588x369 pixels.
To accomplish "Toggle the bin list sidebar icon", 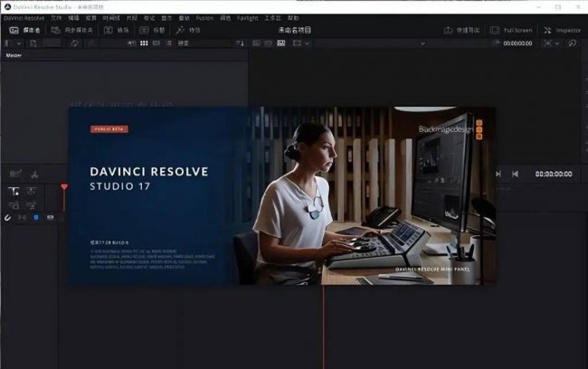I will pos(7,43).
